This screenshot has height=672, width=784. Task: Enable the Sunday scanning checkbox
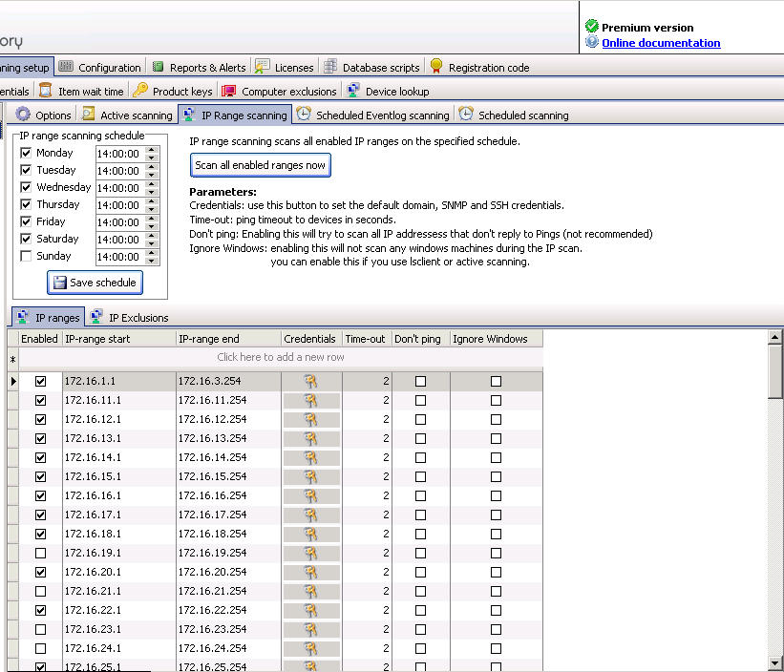coord(26,256)
